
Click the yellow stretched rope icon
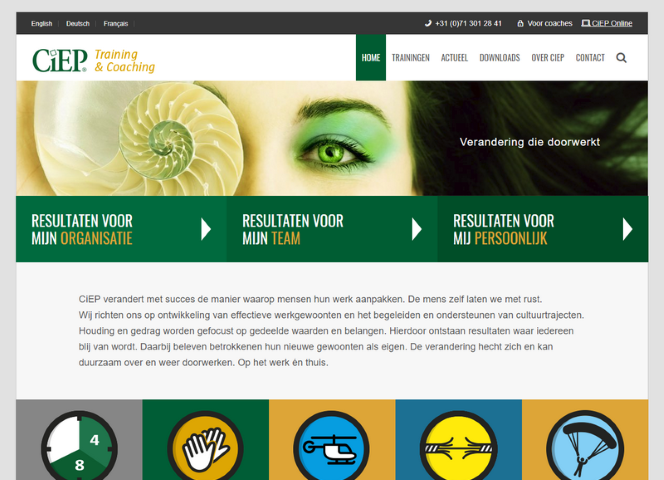coord(458,445)
